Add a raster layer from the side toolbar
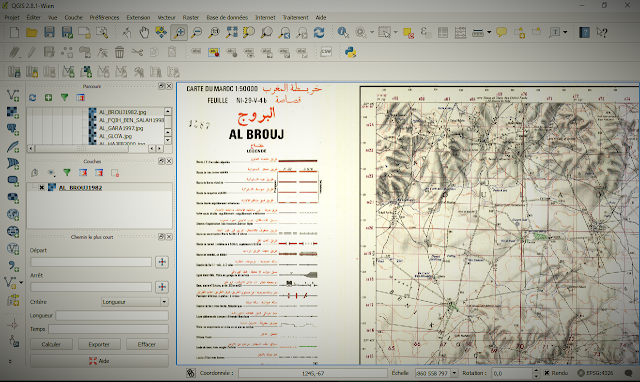 (x=13, y=112)
